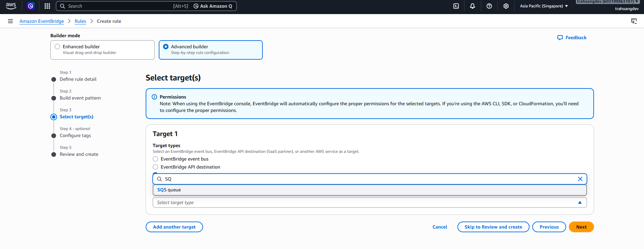Viewport: 644px width, 249px height.
Task: Open the Feedback link
Action: tap(572, 38)
